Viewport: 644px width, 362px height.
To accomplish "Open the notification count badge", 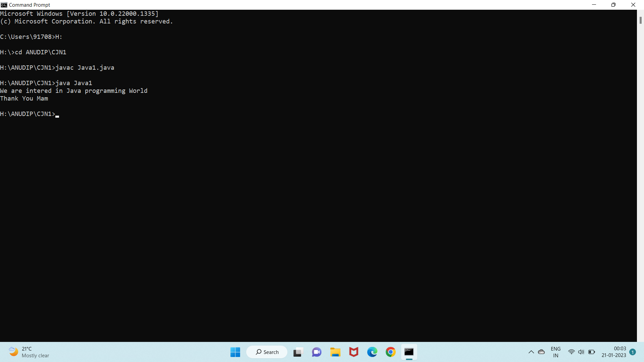I will 633,352.
